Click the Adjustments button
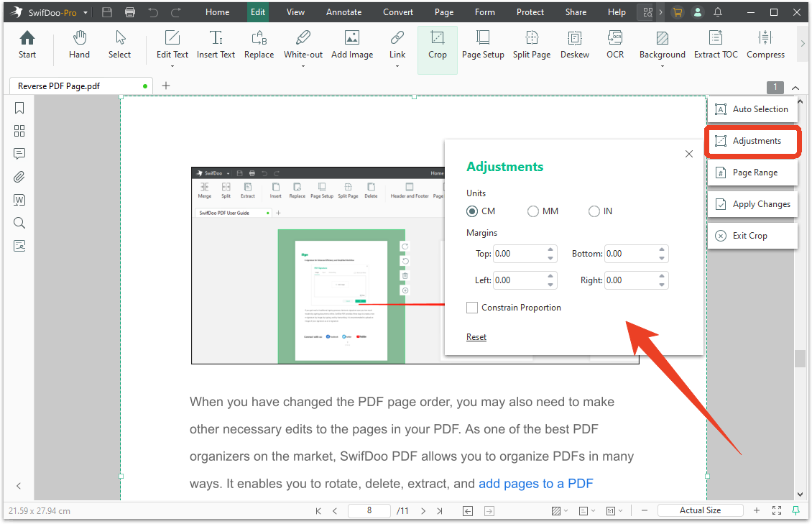This screenshot has width=812, height=524. tap(752, 141)
